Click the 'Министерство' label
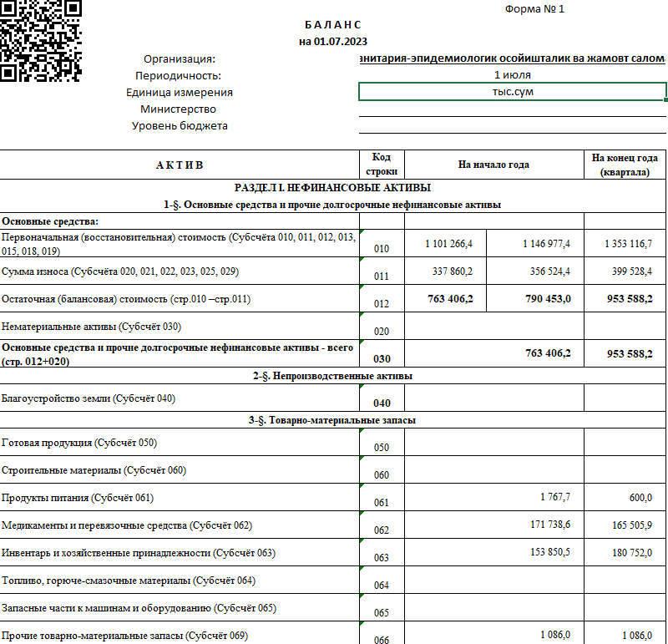Viewport: 668px width, 644px height. pos(178,109)
